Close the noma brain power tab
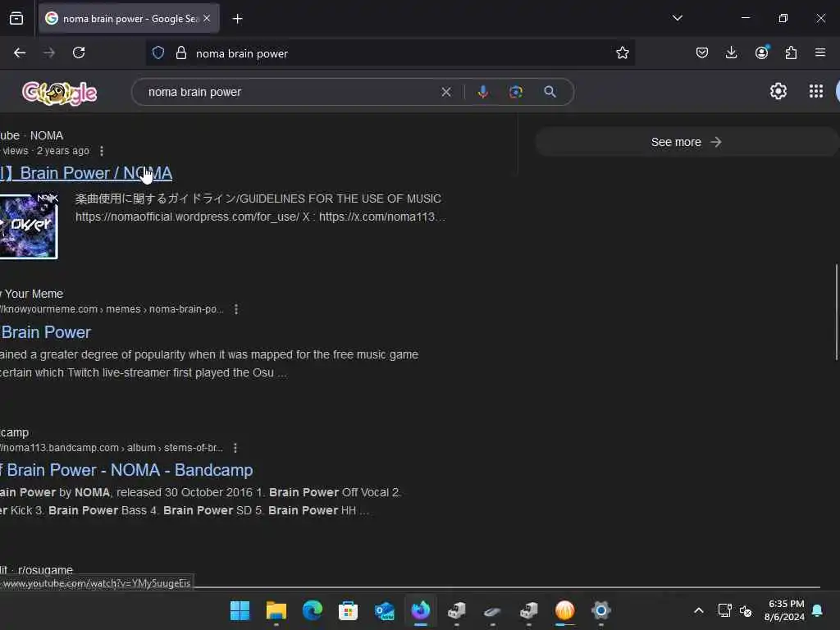The image size is (840, 630). pos(207,18)
